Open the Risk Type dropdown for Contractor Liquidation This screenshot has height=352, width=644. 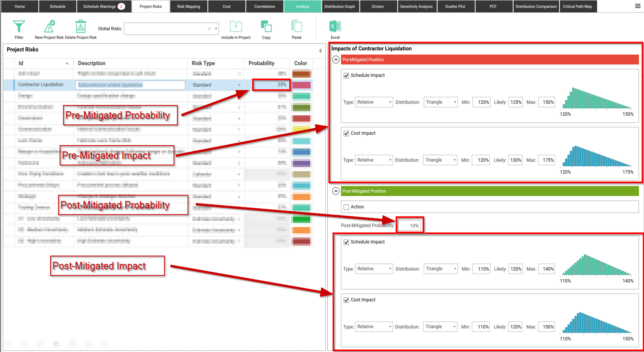click(x=239, y=85)
